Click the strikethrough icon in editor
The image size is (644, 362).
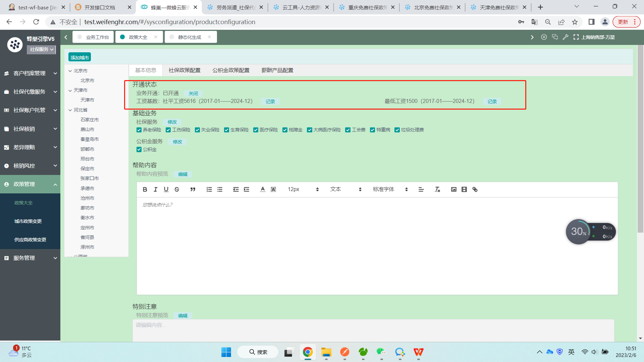(177, 189)
